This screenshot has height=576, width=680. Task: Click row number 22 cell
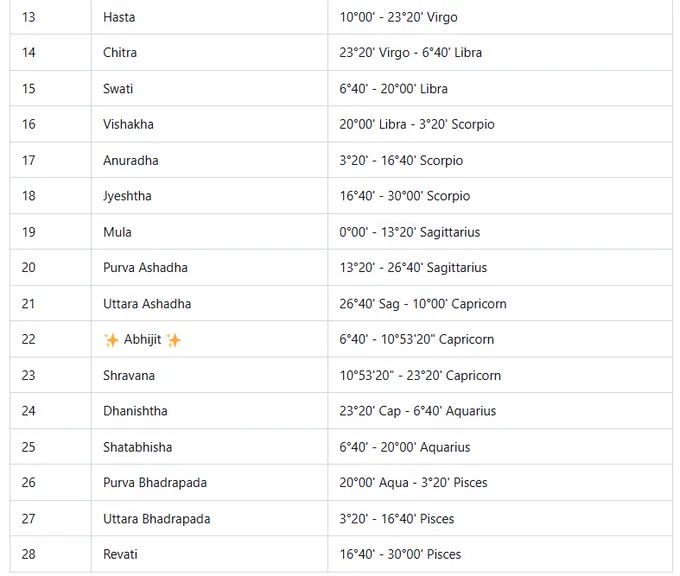50,339
